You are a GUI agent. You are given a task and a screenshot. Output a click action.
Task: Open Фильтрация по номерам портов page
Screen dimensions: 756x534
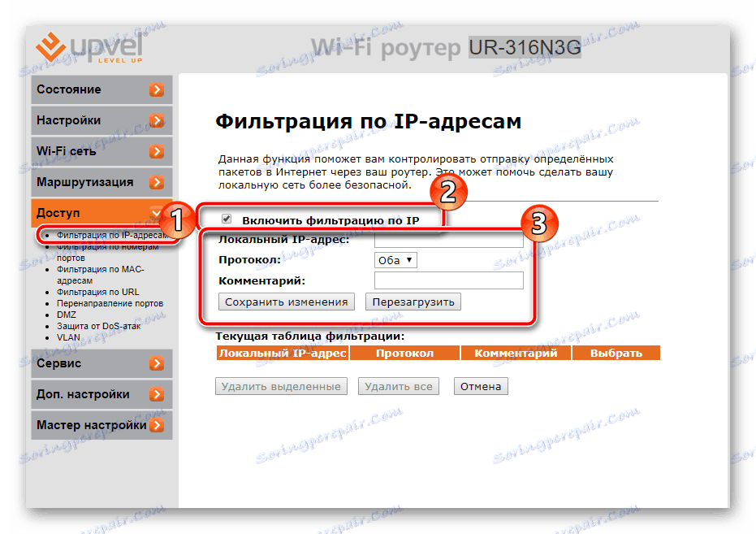coord(107,252)
